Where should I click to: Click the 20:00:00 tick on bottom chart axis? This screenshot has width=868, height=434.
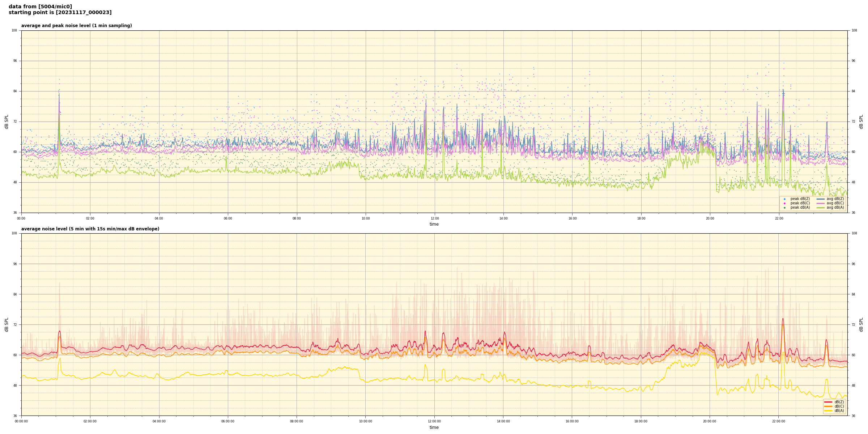tap(710, 421)
